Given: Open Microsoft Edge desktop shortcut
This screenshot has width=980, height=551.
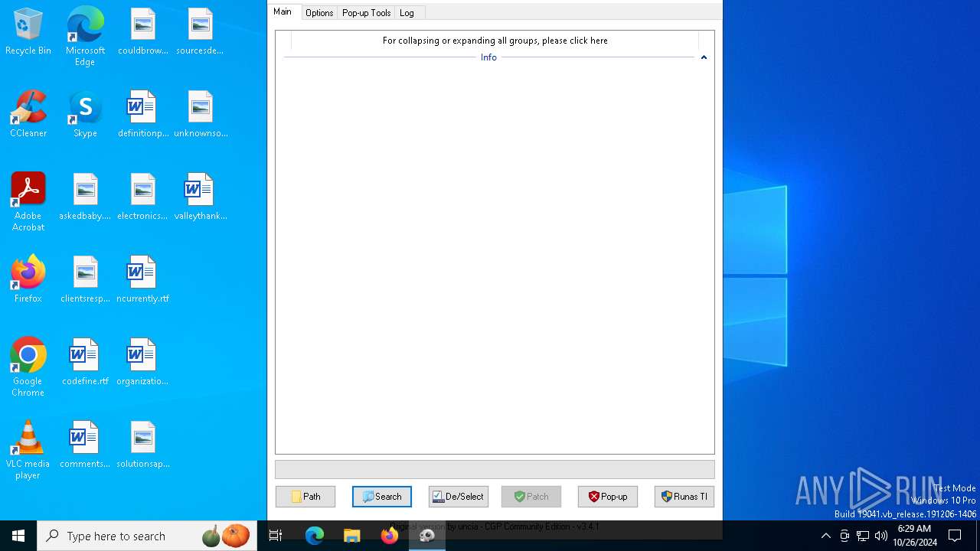Looking at the screenshot, I should pyautogui.click(x=85, y=37).
